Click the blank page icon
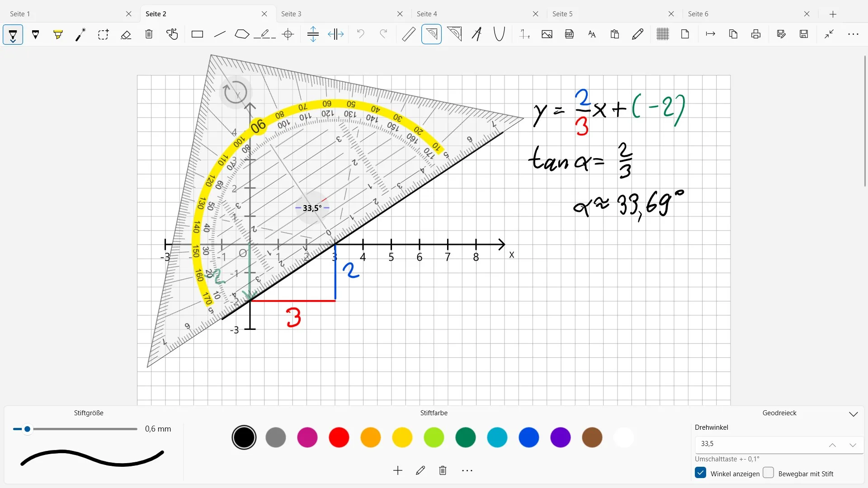This screenshot has height=488, width=868. pyautogui.click(x=685, y=34)
